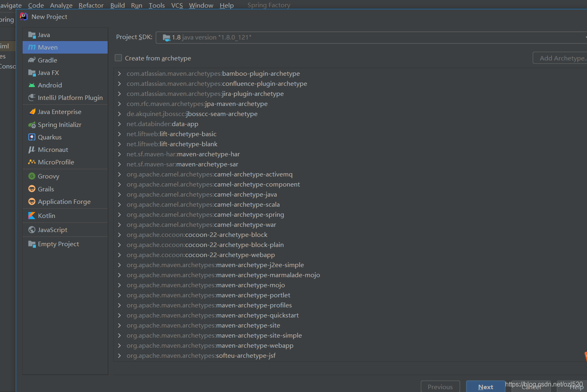The height and width of the screenshot is (392, 587).
Task: Select maven-archetype-har row
Action: coord(350,154)
